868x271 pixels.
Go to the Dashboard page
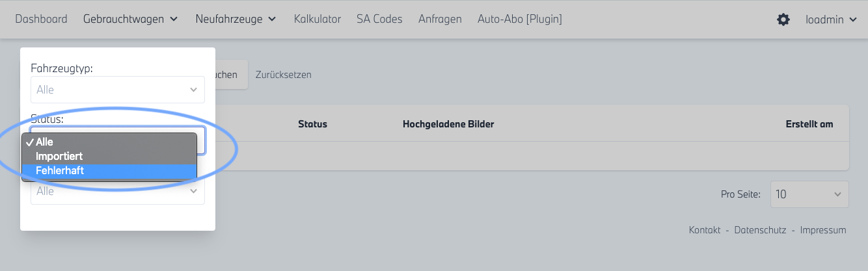(x=41, y=19)
